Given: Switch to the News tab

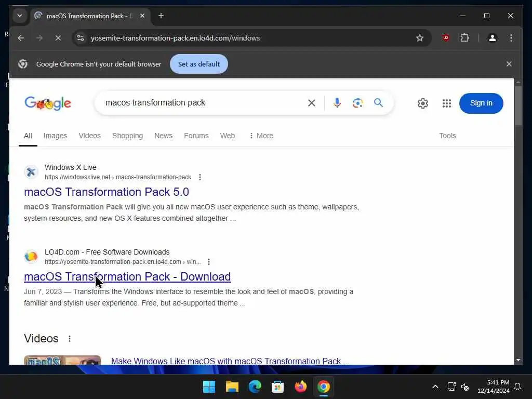Looking at the screenshot, I should [x=163, y=136].
